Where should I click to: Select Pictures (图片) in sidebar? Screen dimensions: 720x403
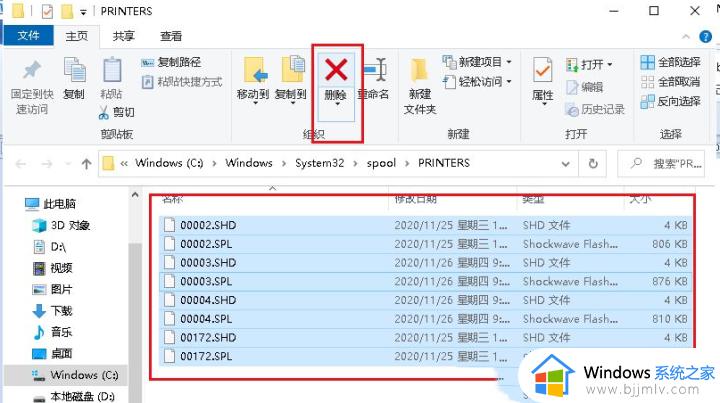[53, 290]
